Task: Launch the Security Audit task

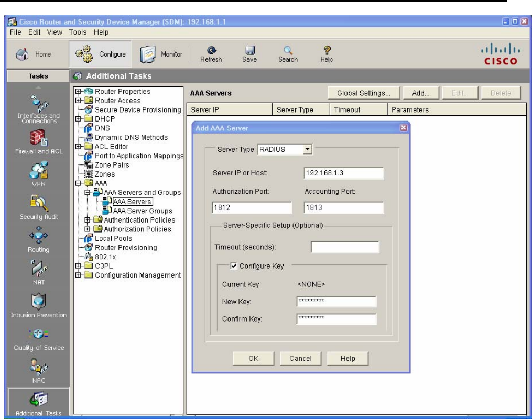Action: (x=39, y=207)
